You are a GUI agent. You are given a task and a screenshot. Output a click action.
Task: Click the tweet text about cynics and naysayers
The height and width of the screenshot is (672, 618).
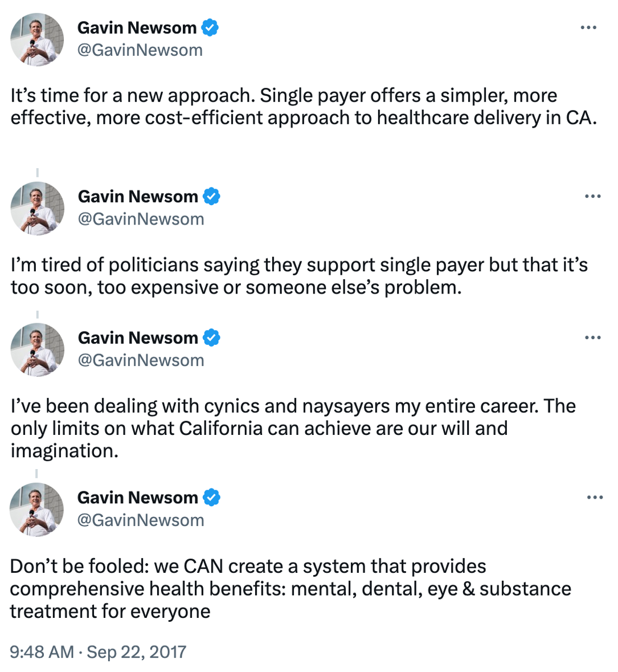click(293, 428)
